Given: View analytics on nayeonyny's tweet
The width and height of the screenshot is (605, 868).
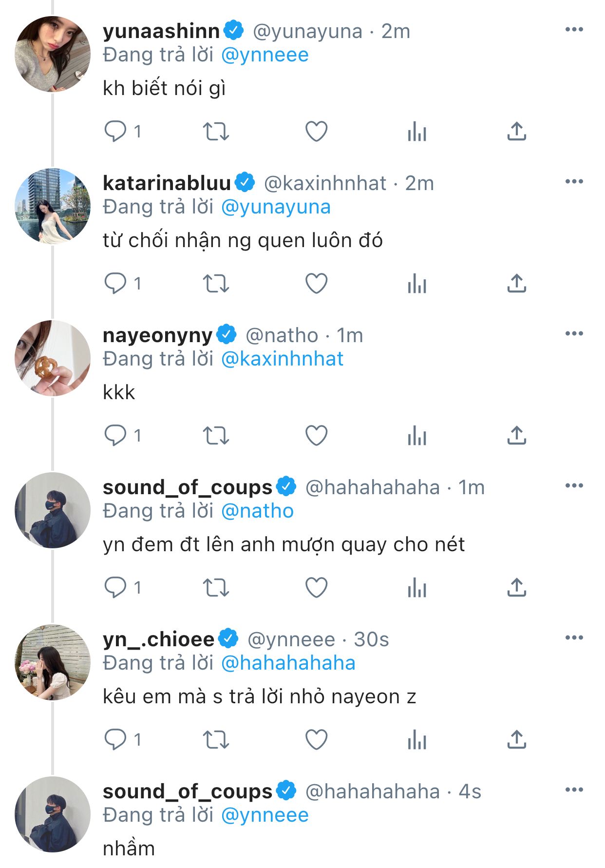Looking at the screenshot, I should point(417,436).
